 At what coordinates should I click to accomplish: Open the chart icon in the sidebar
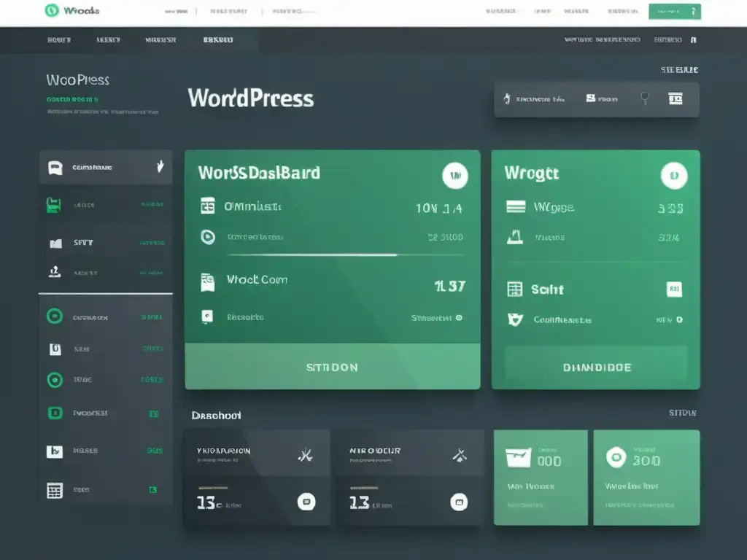tap(54, 451)
